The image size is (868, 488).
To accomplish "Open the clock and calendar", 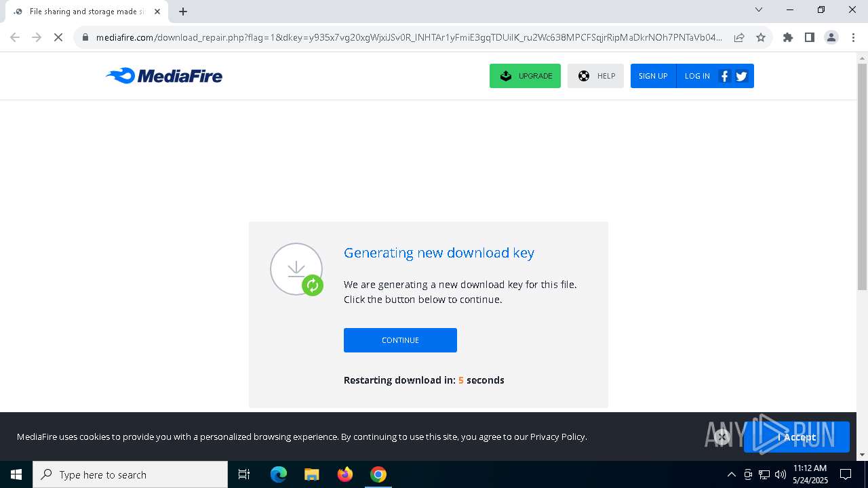I will (810, 474).
